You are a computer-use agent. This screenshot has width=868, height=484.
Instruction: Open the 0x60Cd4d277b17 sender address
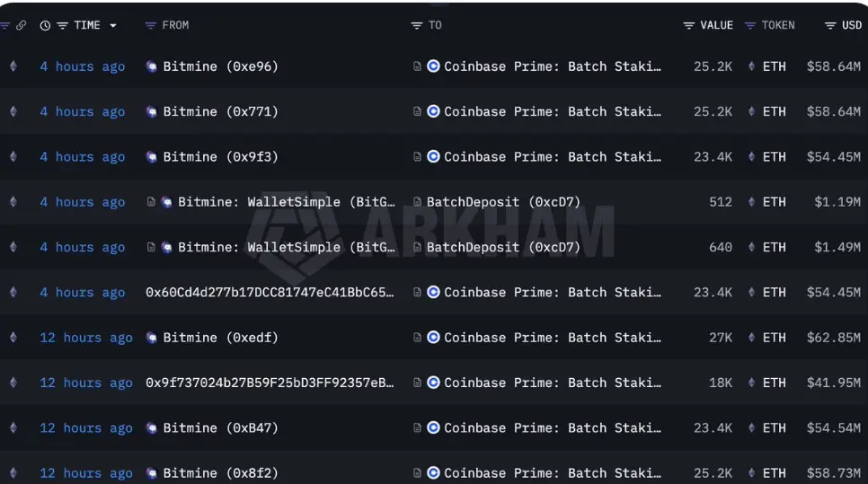click(270, 293)
